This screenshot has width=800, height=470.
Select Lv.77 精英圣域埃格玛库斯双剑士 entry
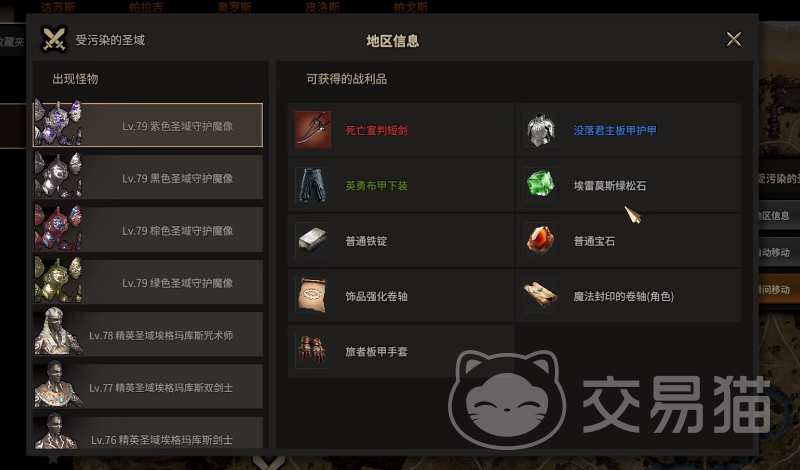pos(148,387)
